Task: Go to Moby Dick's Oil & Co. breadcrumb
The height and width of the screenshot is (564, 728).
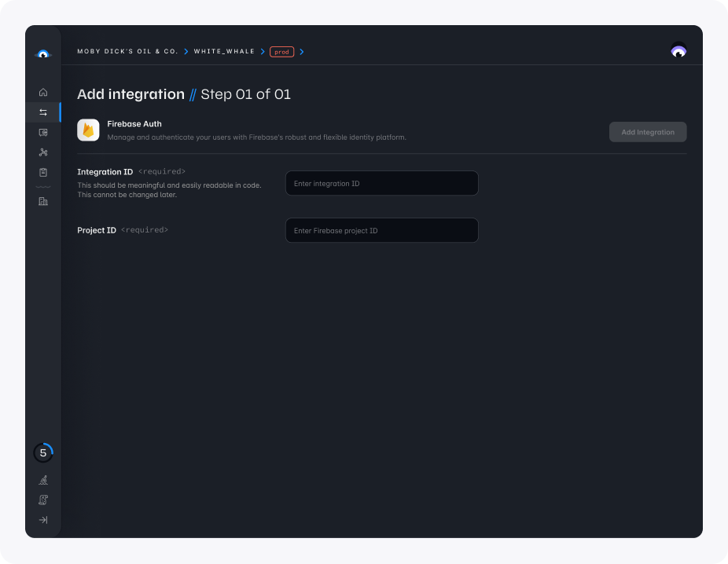Action: pyautogui.click(x=127, y=52)
